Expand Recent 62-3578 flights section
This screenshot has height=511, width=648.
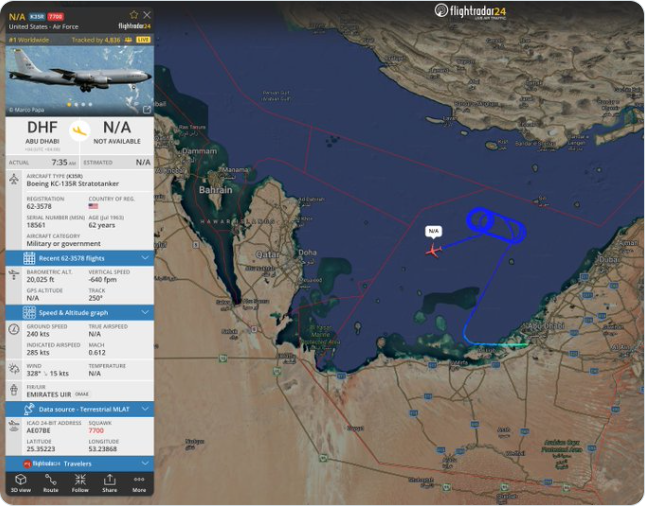[80, 258]
